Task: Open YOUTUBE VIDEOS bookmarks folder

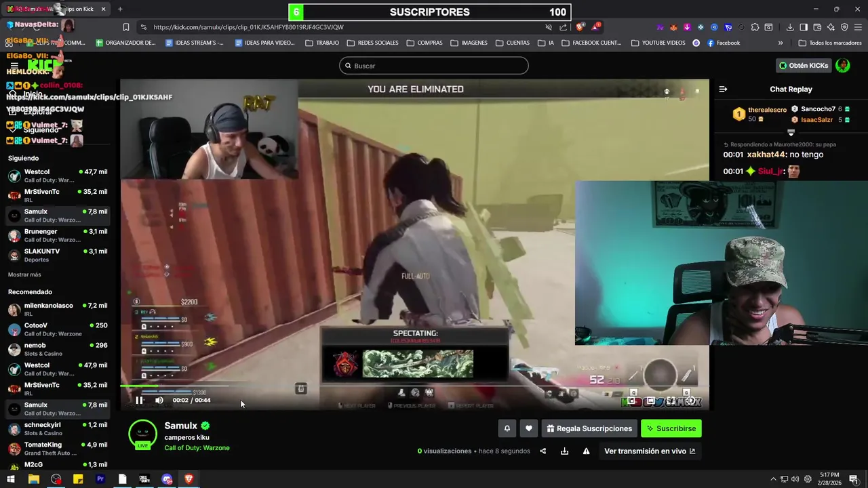Action: tap(658, 43)
